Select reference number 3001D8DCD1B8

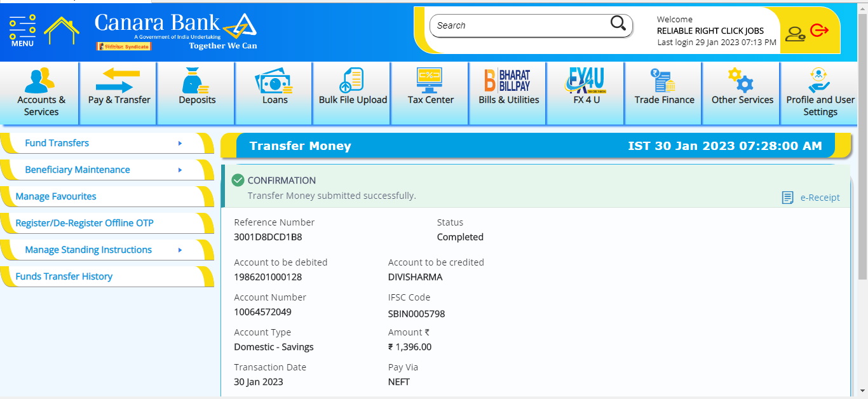pos(268,237)
